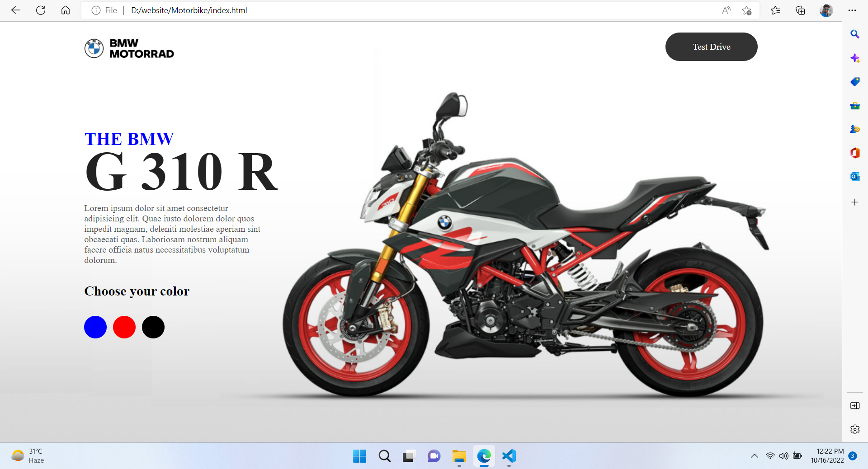Open File Explorer on taskbar
Viewport: 868px width, 469px height.
(459, 456)
